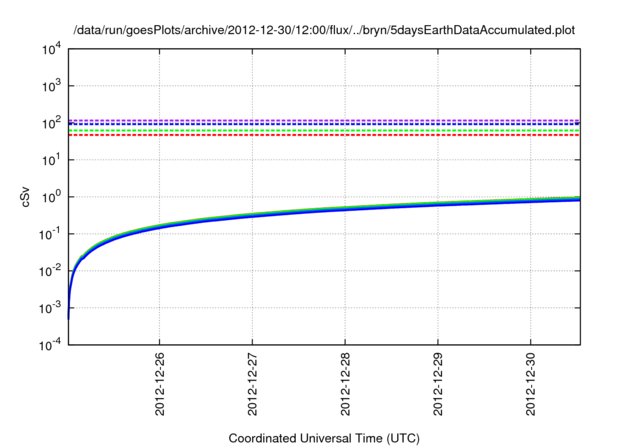Click the 10^1 y-axis tick label
640x448 pixels.
(52, 160)
